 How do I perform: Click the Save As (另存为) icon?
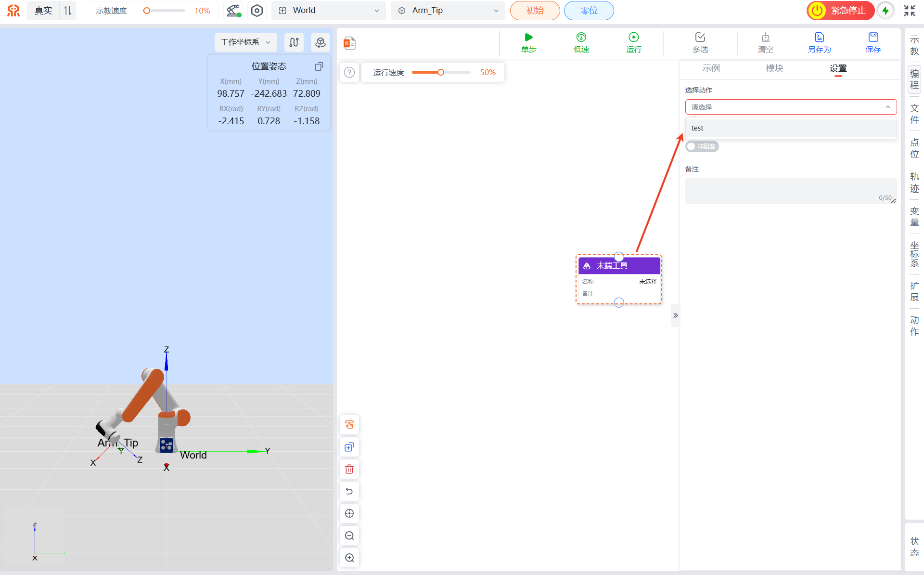coord(819,38)
